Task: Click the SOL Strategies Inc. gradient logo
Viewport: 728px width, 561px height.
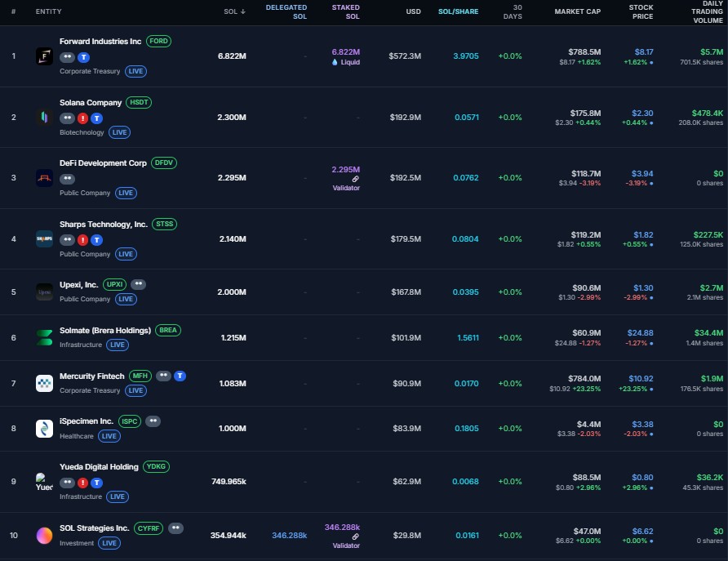Action: 44,536
